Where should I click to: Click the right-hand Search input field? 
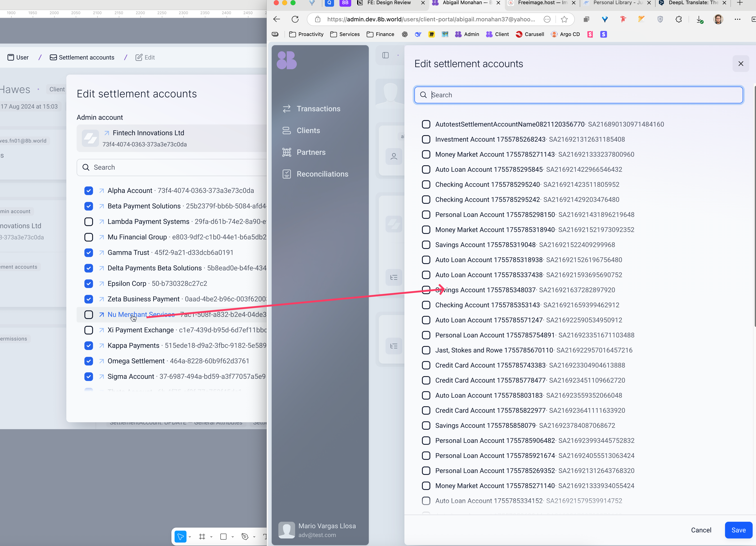(x=578, y=95)
